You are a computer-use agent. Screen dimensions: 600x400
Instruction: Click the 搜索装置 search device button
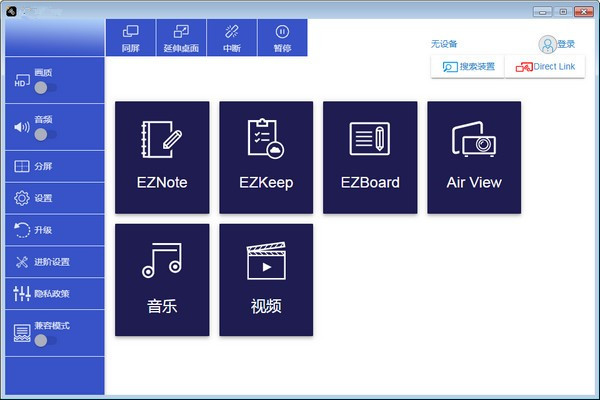pyautogui.click(x=468, y=67)
